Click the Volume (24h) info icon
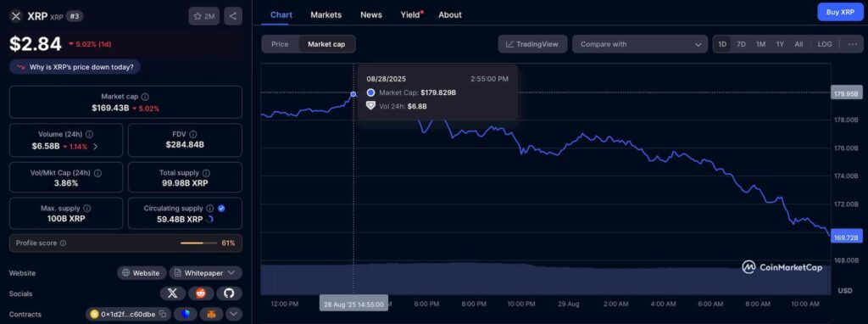The width and height of the screenshot is (868, 324). pyautogui.click(x=90, y=134)
